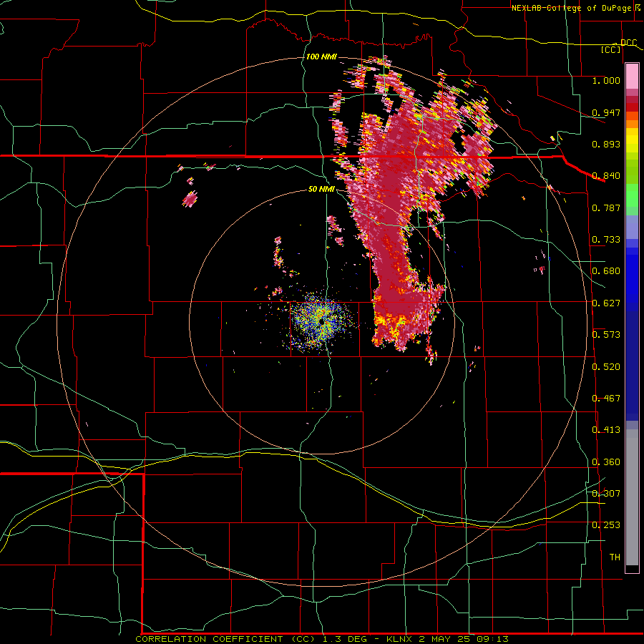Screen dimensions: 644x644
Task: Click the 0.733 color scale label
Action: (x=606, y=240)
